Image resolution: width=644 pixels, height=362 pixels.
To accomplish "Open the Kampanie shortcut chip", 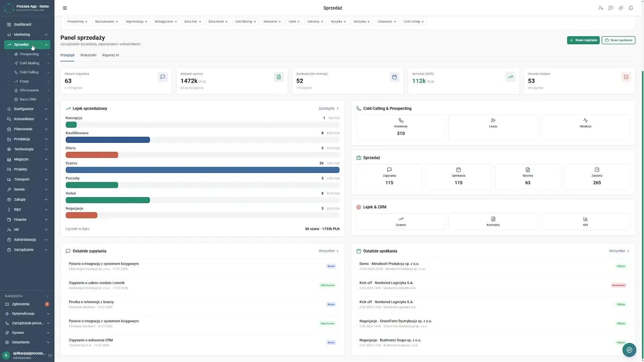I will pos(272,21).
